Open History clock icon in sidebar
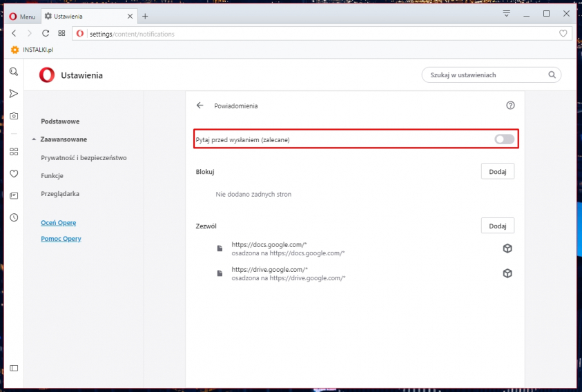Viewport: 582px width, 392px height. [x=13, y=217]
